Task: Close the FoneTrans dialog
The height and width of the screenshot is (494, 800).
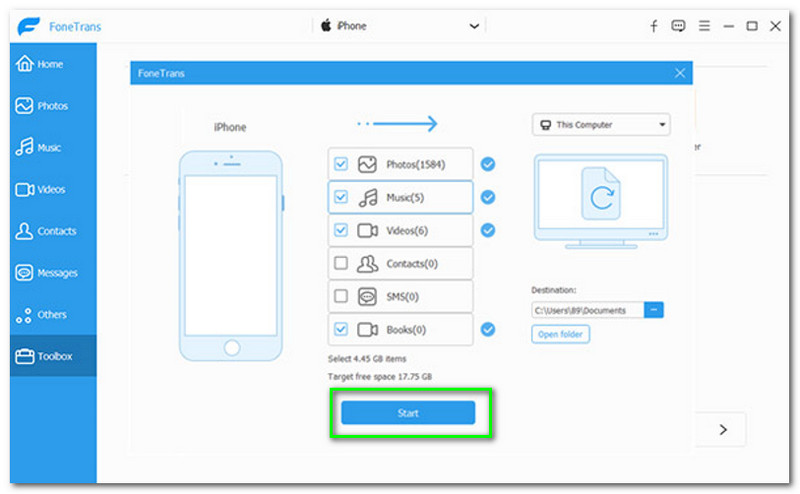Action: click(680, 73)
